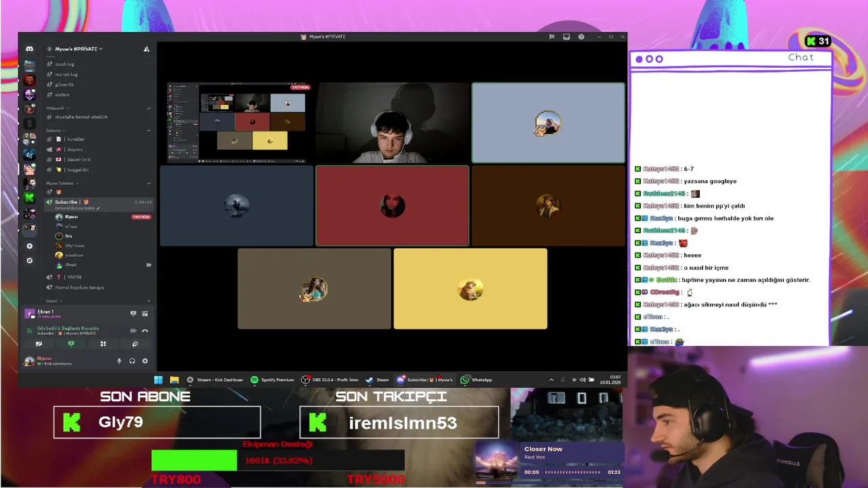868x488 pixels.
Task: Mute the microphone in user panel
Action: click(119, 361)
